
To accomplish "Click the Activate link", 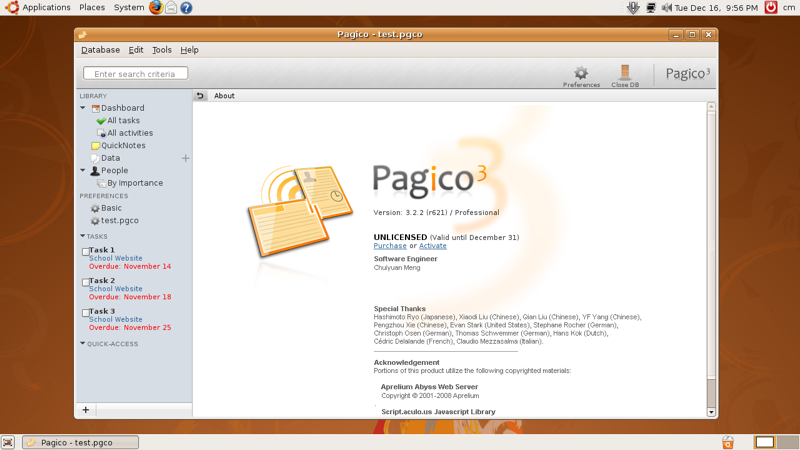I will point(433,246).
